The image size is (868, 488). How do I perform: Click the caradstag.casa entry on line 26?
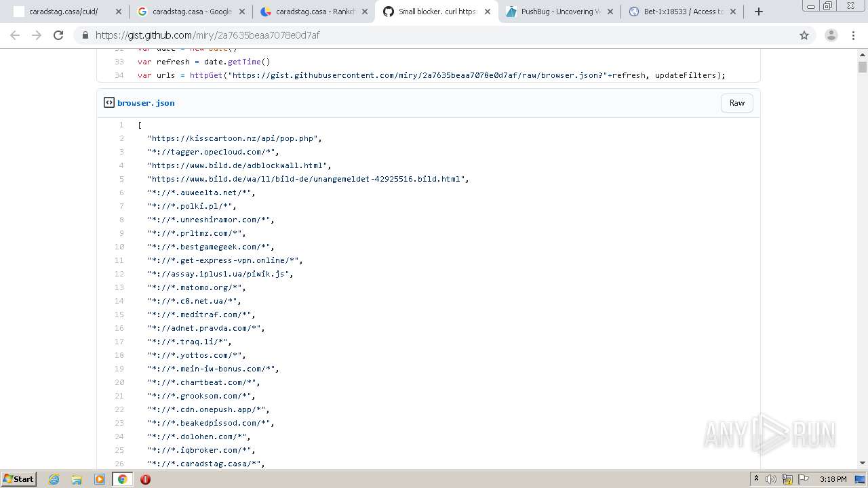206,464
